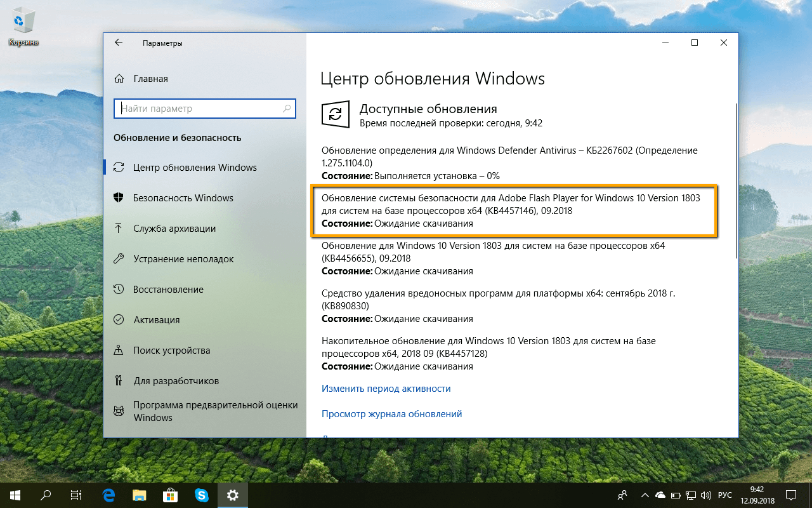
Task: Focus the Найти параметр search field
Action: (205, 109)
